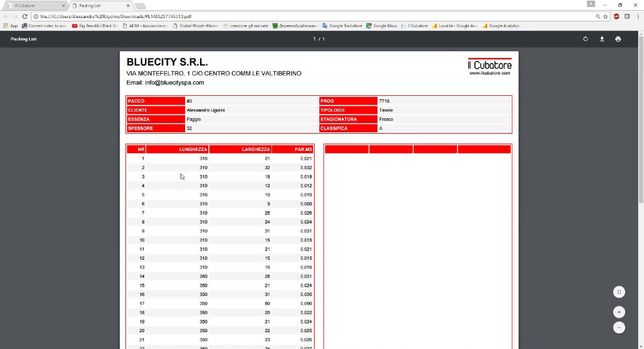This screenshot has width=644, height=349.
Task: Click the client name Alessandro Ugolini
Action: pos(206,110)
